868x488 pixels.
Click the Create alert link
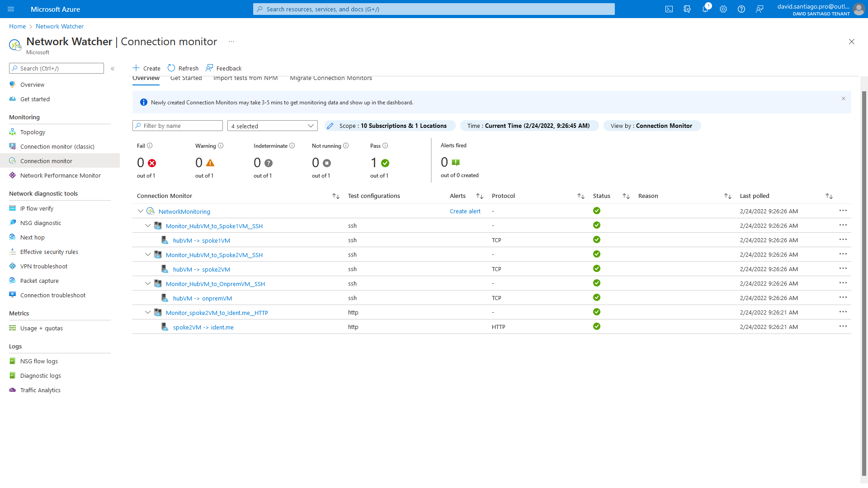(465, 211)
